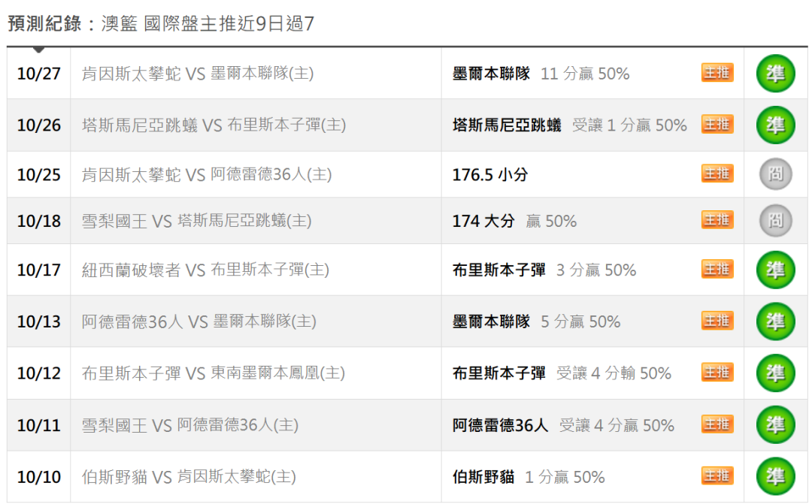Select the 176.5 小分 prediction text
This screenshot has width=812, height=504.
(x=490, y=175)
